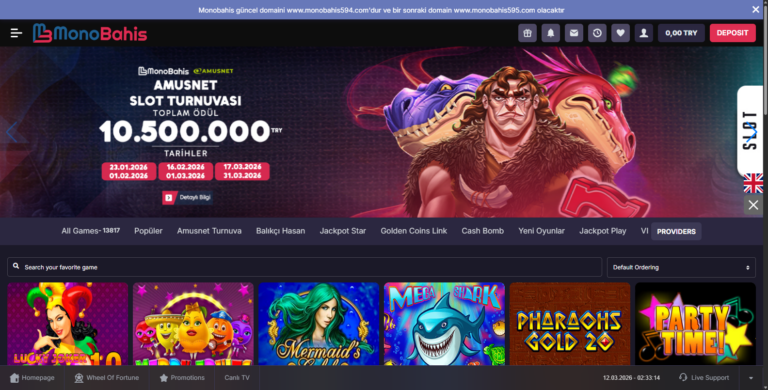Select the Amusnet Turnuva category

tap(209, 231)
